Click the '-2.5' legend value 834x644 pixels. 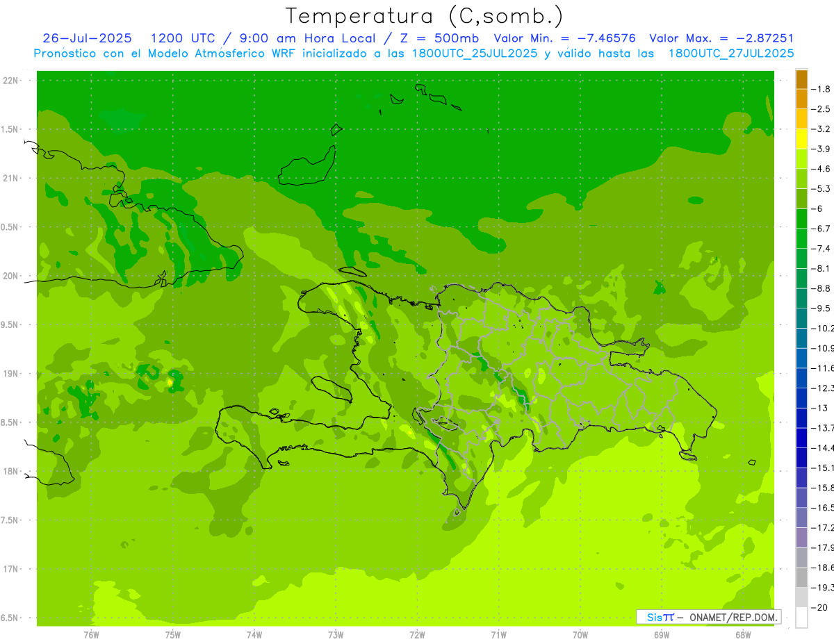(822, 109)
